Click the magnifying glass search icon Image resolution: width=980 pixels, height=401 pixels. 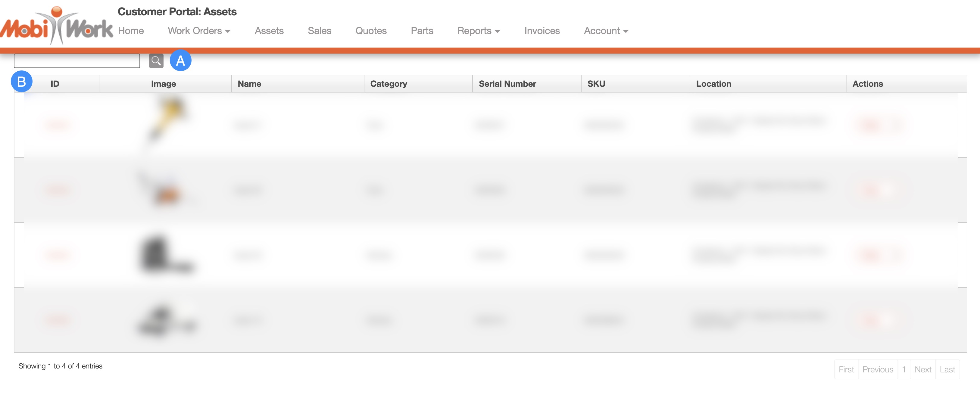click(x=156, y=61)
